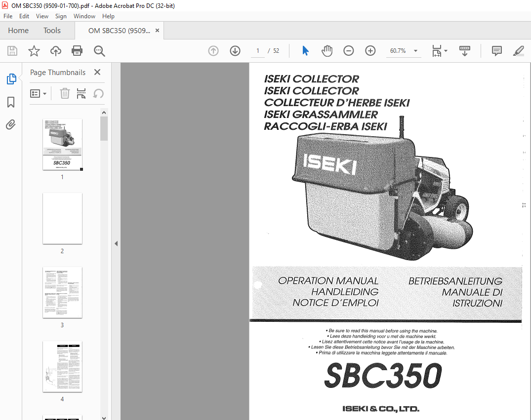
Task: Delete selected page with trash icon
Action: tap(65, 93)
